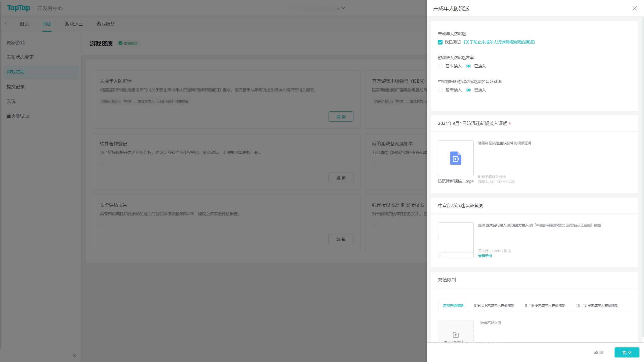Click the green 审核通过 check icon

[x=120, y=43]
